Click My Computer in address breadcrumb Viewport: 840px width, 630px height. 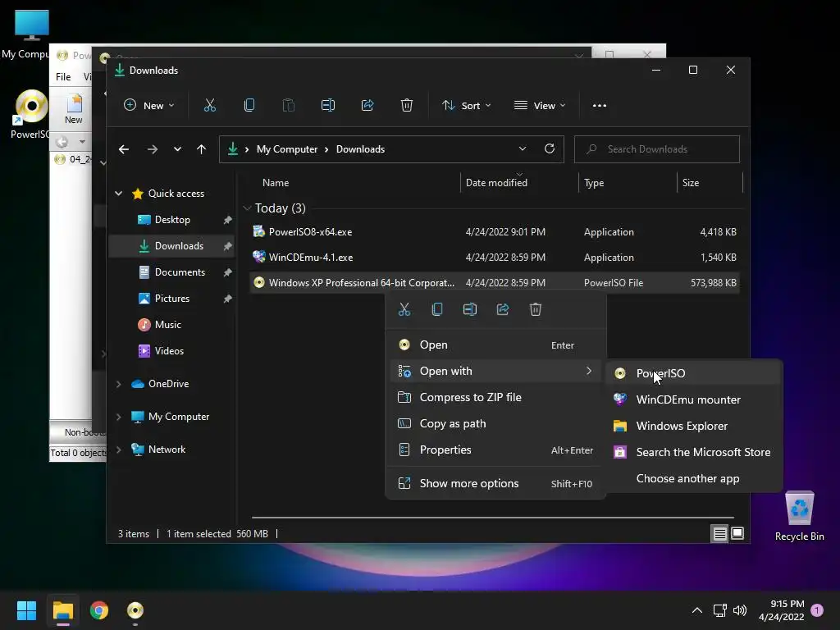click(286, 149)
